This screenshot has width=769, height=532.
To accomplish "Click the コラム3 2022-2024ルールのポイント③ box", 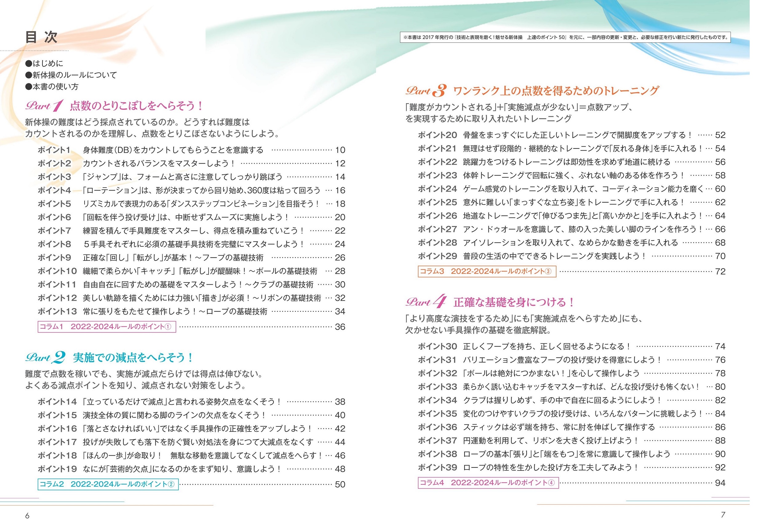I will click(x=487, y=271).
